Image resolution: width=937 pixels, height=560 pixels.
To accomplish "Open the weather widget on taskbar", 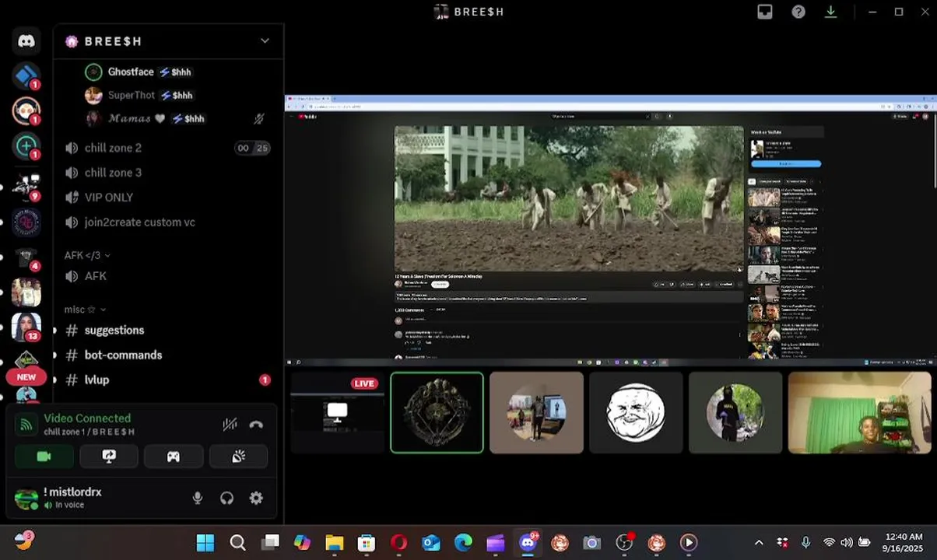I will point(23,541).
